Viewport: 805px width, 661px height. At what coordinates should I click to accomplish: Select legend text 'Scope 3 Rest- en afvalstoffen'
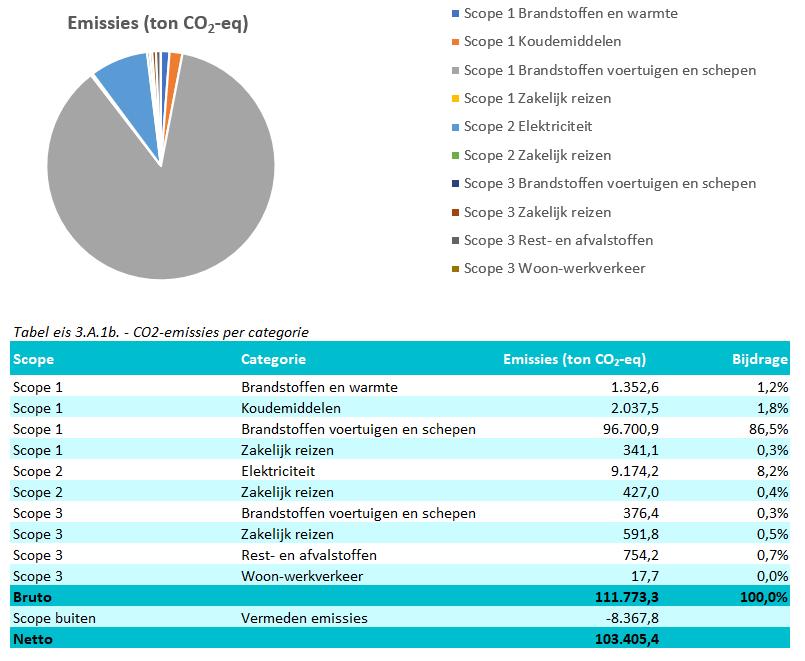(x=558, y=241)
